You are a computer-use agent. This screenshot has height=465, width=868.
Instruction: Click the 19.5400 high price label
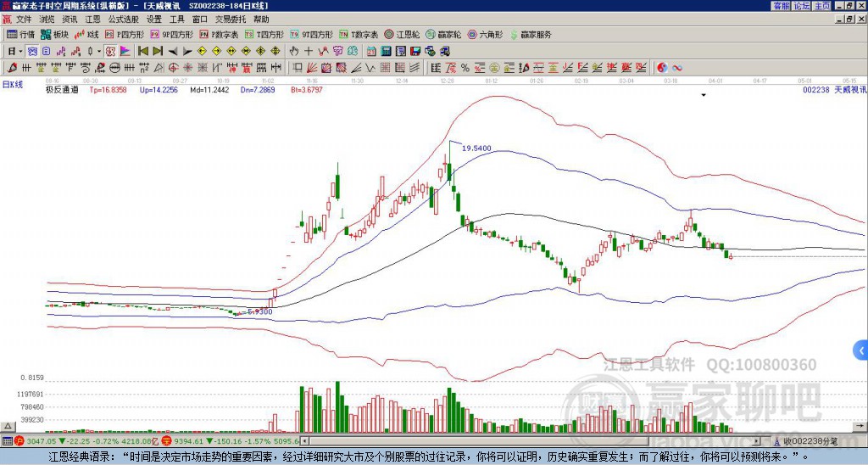(x=476, y=148)
